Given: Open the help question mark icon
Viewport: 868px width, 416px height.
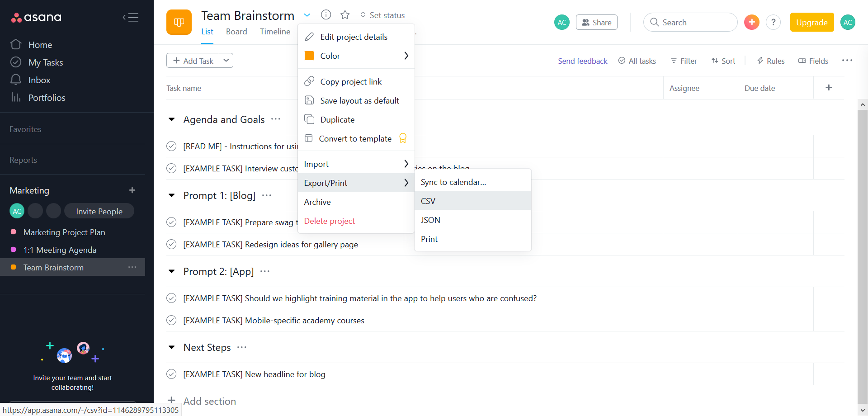Looking at the screenshot, I should 773,22.
